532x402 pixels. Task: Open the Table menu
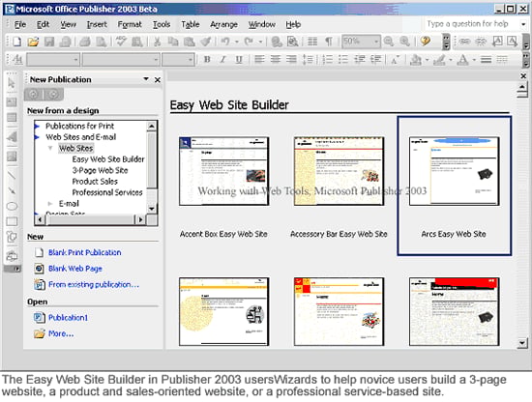tap(190, 24)
